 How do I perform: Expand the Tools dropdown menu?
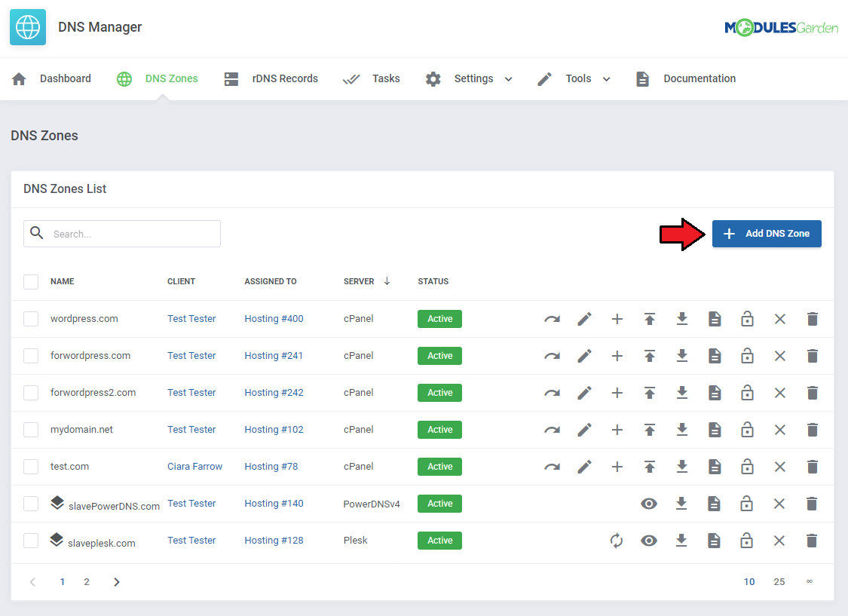574,79
